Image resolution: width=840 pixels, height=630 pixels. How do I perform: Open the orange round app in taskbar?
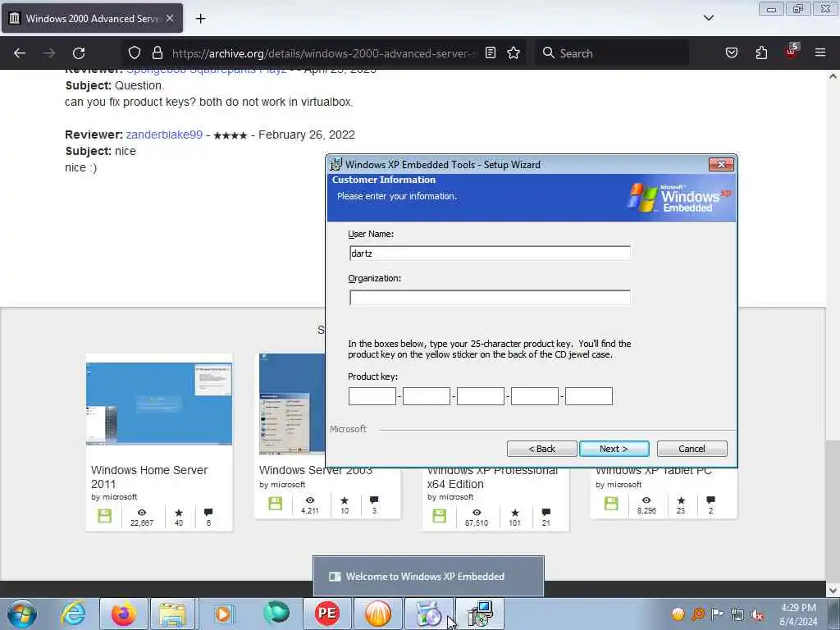(377, 614)
